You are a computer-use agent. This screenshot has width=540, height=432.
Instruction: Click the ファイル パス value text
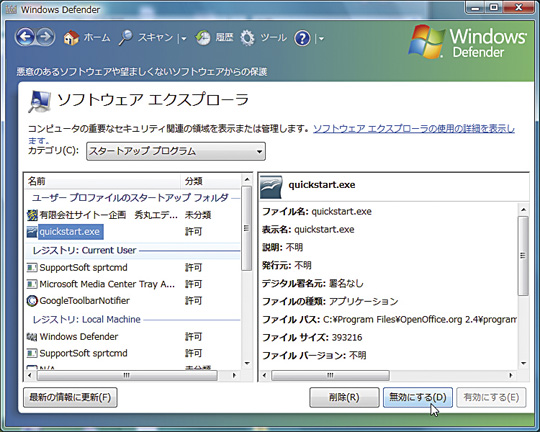pos(420,320)
